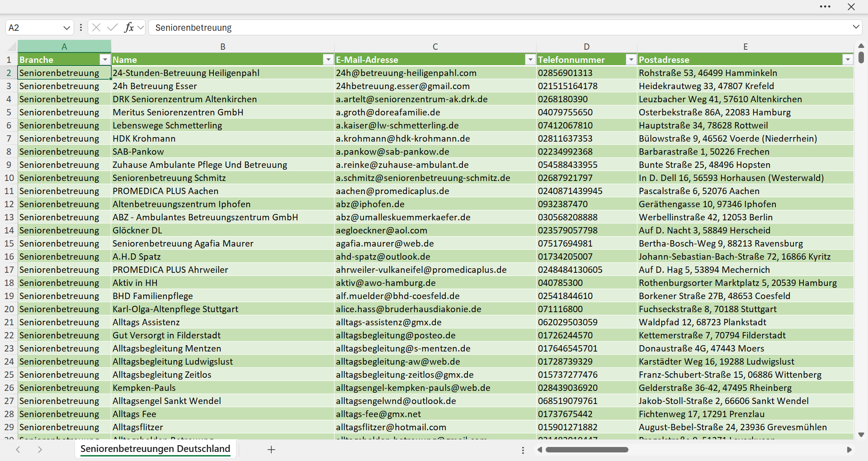Select cell '24hbetreuung.esser@gmail.com'
This screenshot has width=868, height=461.
[x=435, y=86]
